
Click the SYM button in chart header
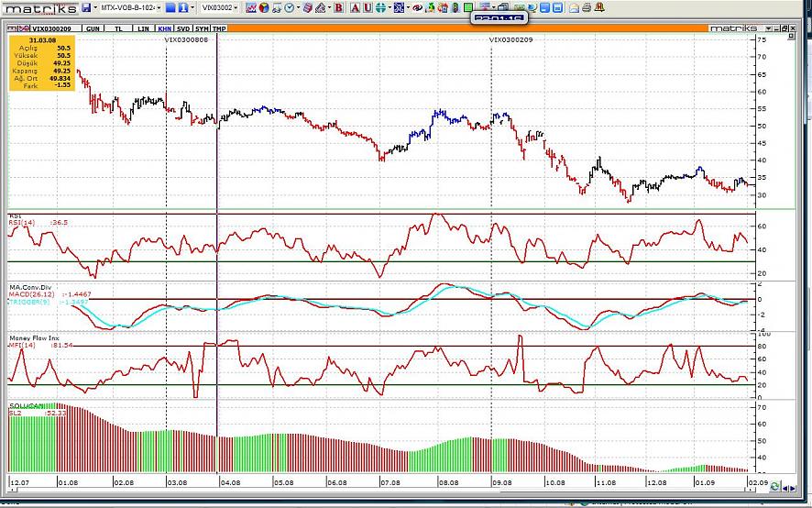[203, 28]
